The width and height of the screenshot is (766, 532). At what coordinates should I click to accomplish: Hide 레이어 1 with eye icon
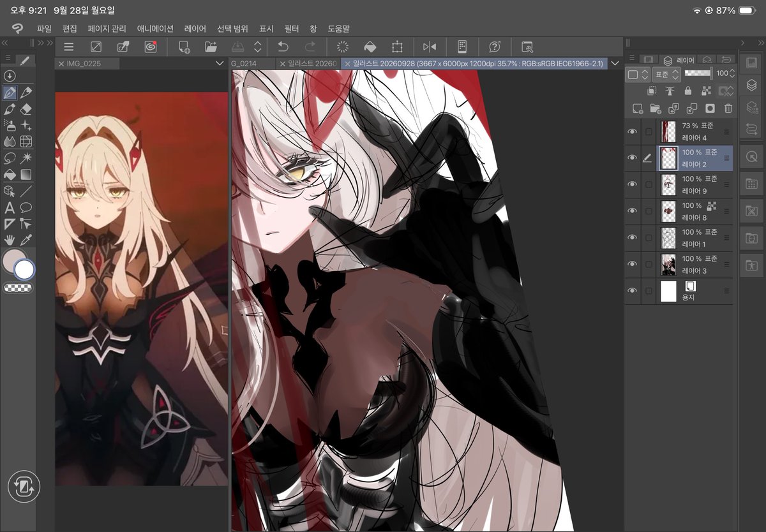pos(633,237)
